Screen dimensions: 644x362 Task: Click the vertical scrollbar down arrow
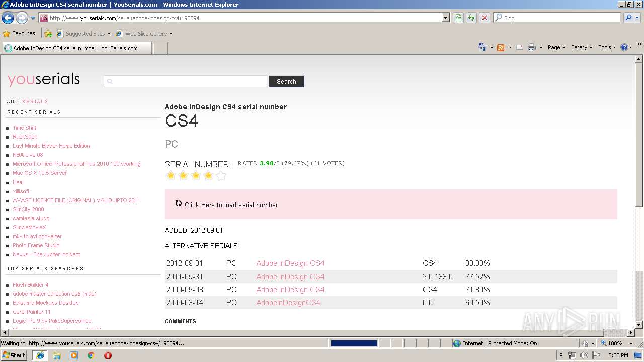tap(639, 324)
